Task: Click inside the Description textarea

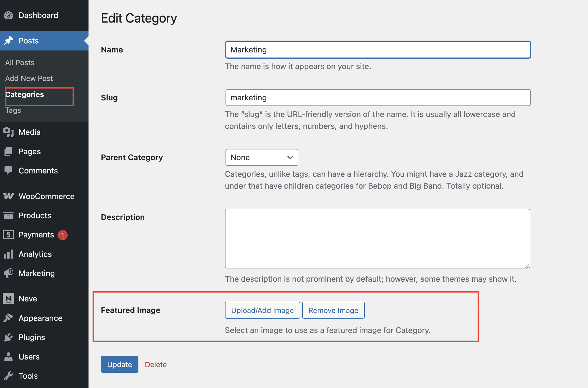Action: pyautogui.click(x=377, y=238)
